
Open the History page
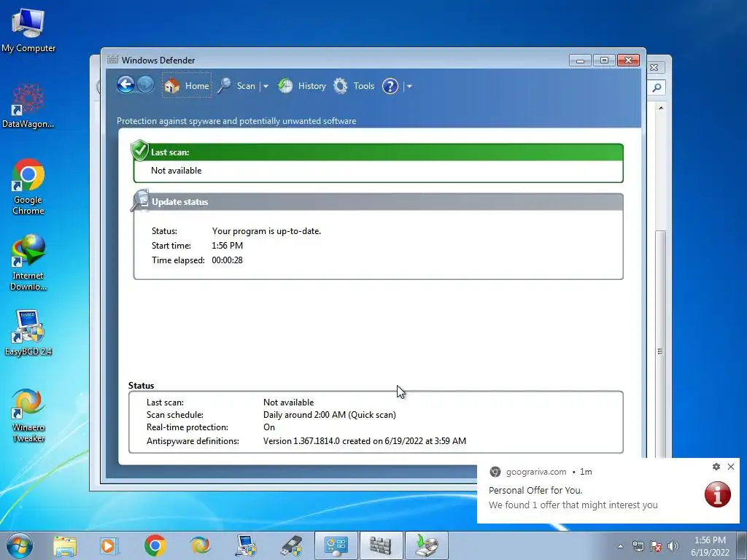point(301,86)
